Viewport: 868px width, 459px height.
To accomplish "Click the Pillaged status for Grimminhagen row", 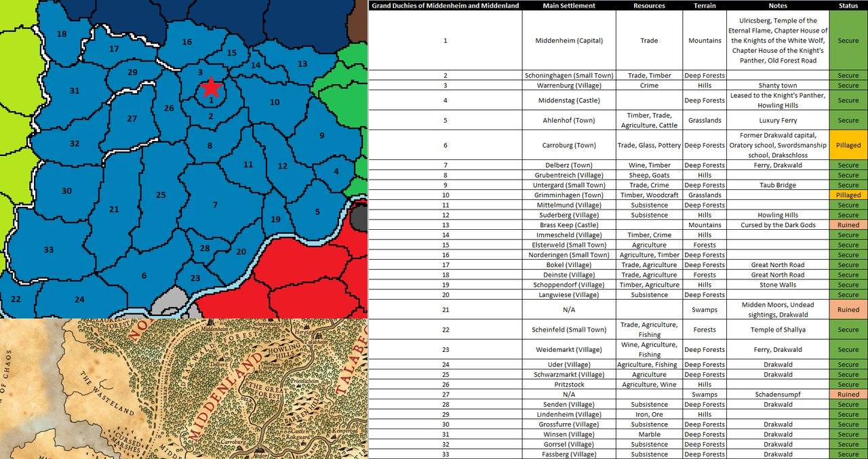I will click(x=848, y=195).
